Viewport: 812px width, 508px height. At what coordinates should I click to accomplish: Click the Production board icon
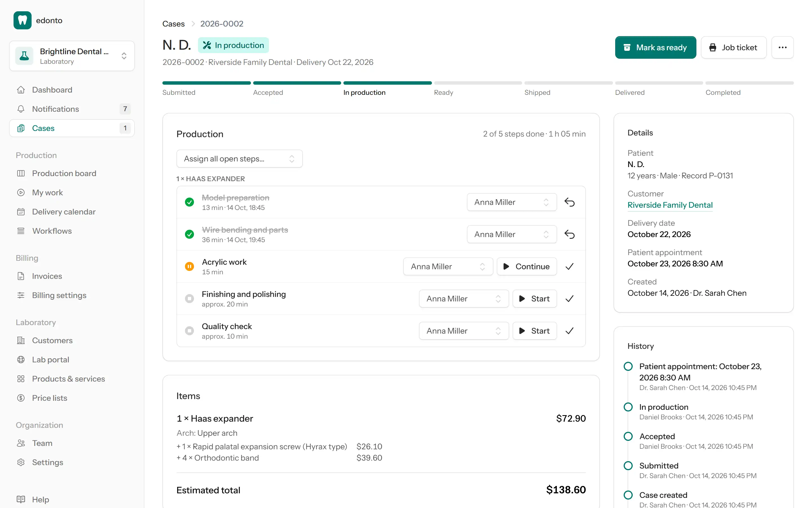coord(21,173)
